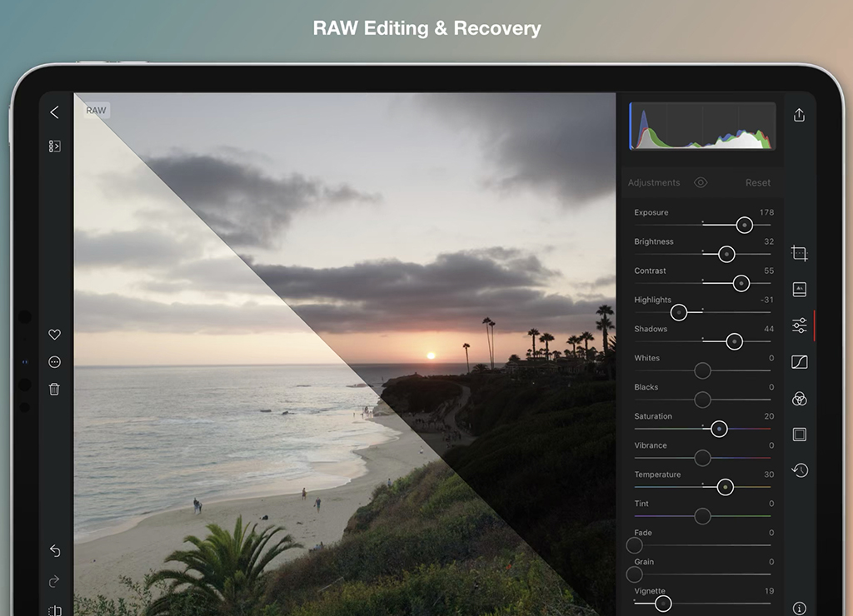
Task: Click the "Vibrance" label
Action: [650, 445]
